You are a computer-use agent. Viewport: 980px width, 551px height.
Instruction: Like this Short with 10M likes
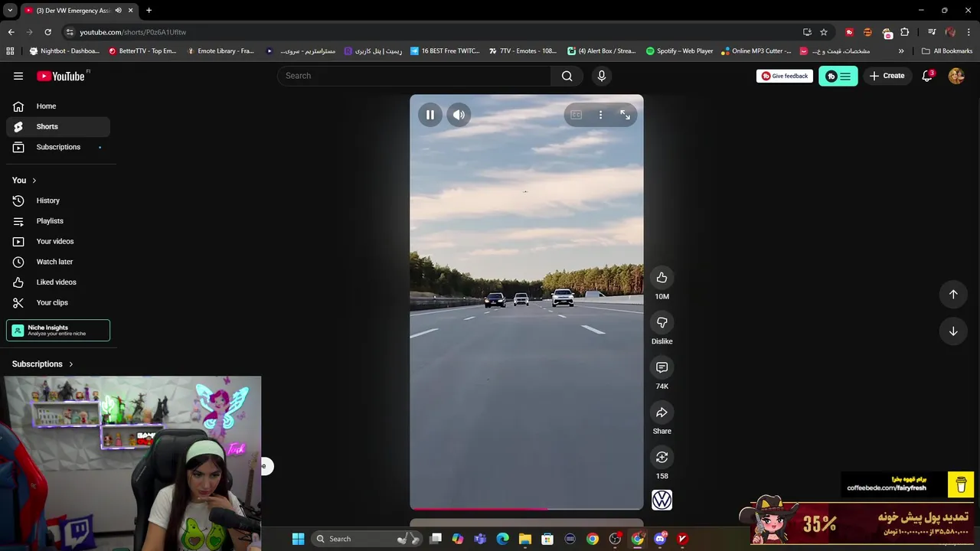pos(662,278)
